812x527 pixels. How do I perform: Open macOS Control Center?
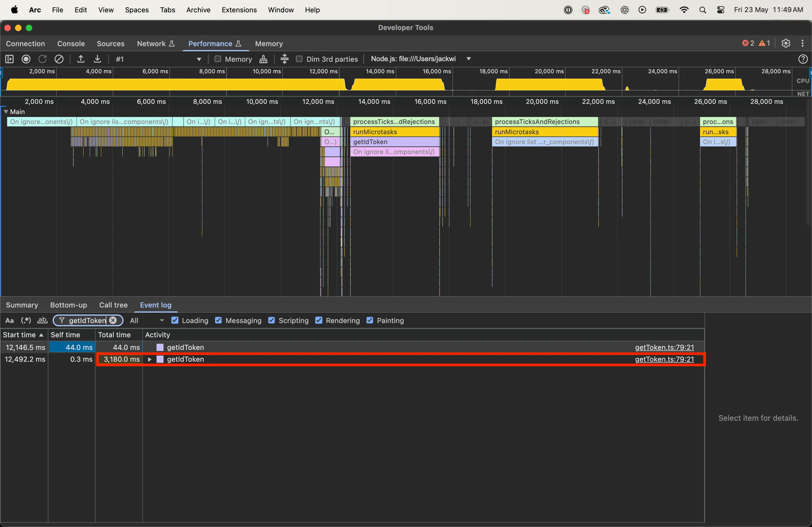tap(720, 10)
